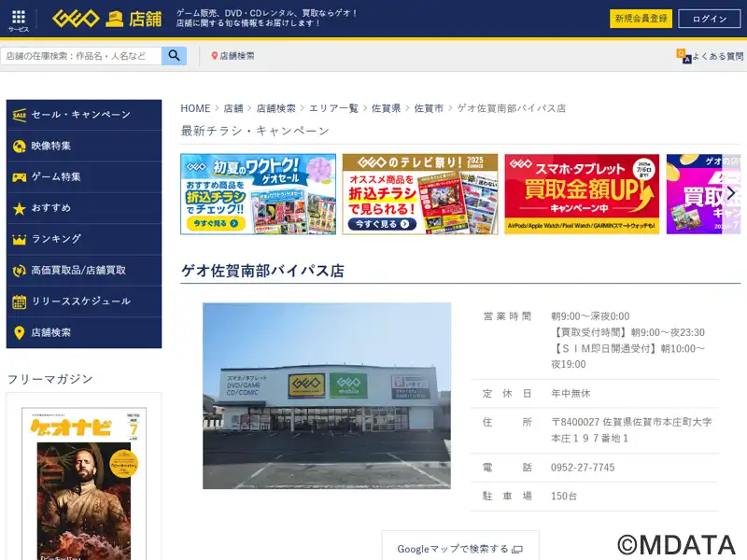Click the ゲオ佐賀南部バイパス店 heading
The image size is (747, 560).
click(x=262, y=271)
